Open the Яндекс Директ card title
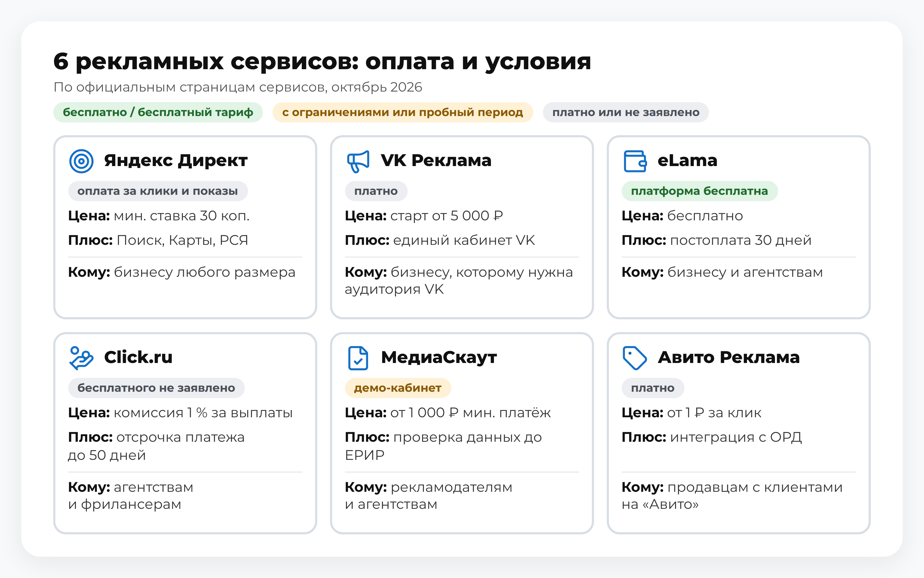The height and width of the screenshot is (578, 924). click(176, 160)
